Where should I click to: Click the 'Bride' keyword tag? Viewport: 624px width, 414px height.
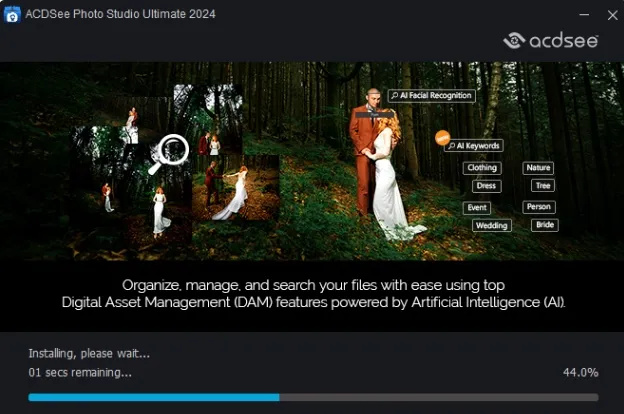pos(545,225)
